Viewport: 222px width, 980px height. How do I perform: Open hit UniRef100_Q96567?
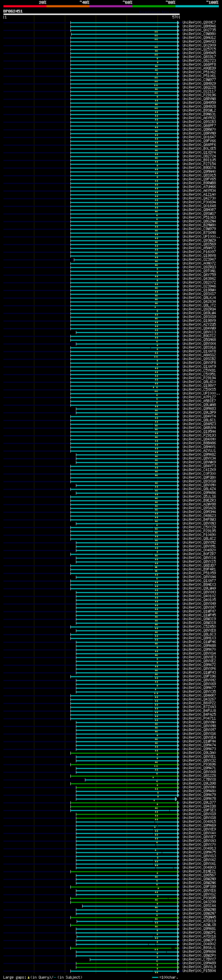pos(199,875)
